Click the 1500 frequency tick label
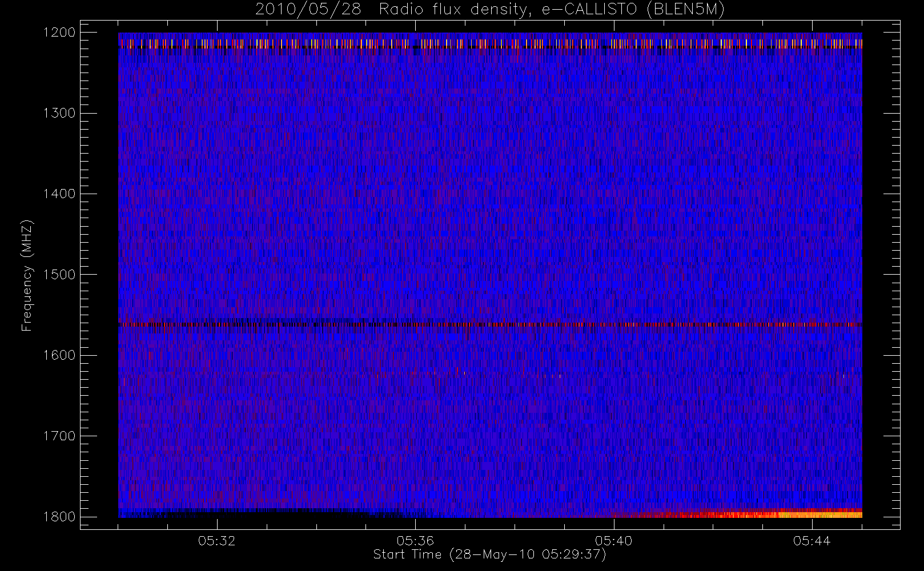 tap(59, 274)
